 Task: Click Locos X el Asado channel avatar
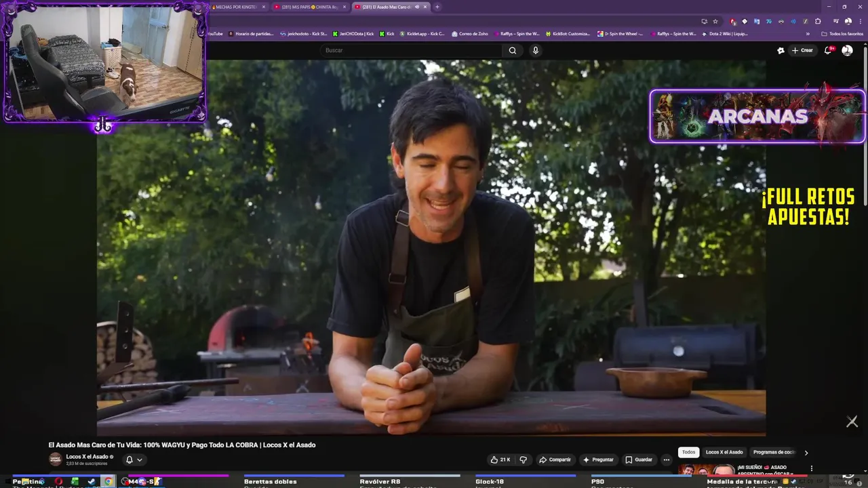56,460
